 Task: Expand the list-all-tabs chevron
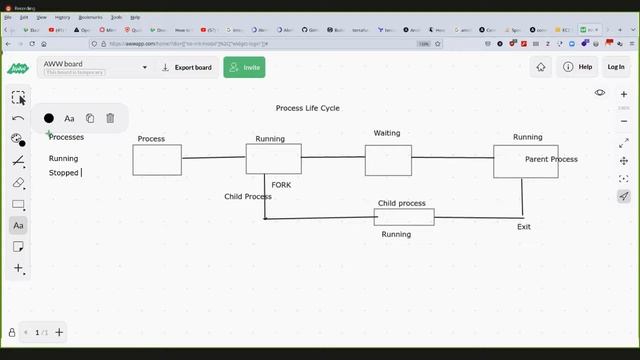point(633,30)
